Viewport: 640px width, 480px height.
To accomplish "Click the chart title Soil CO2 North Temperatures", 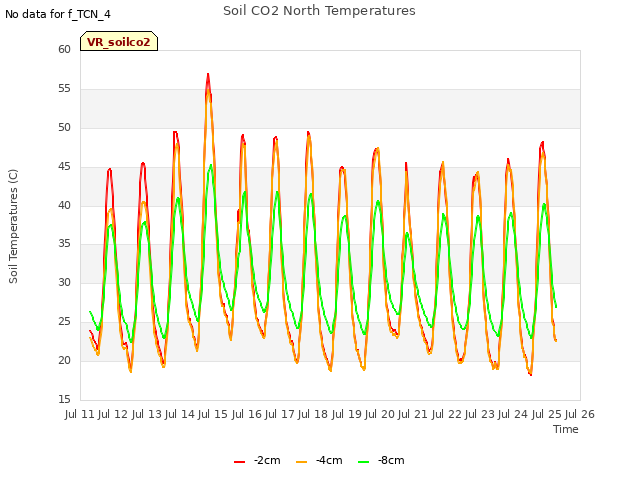I will [319, 11].
